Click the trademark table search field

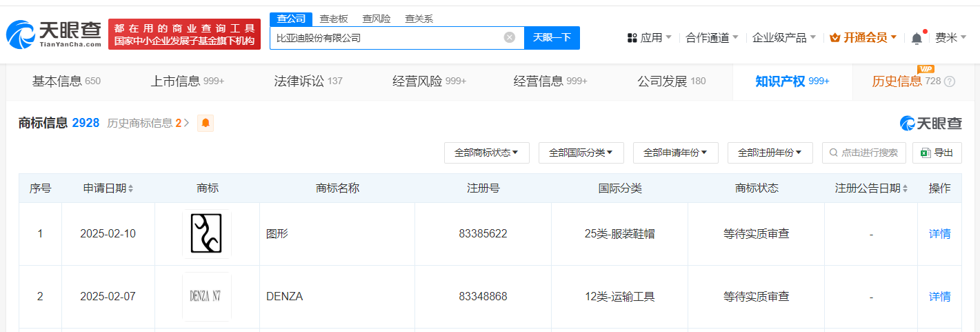(x=863, y=153)
